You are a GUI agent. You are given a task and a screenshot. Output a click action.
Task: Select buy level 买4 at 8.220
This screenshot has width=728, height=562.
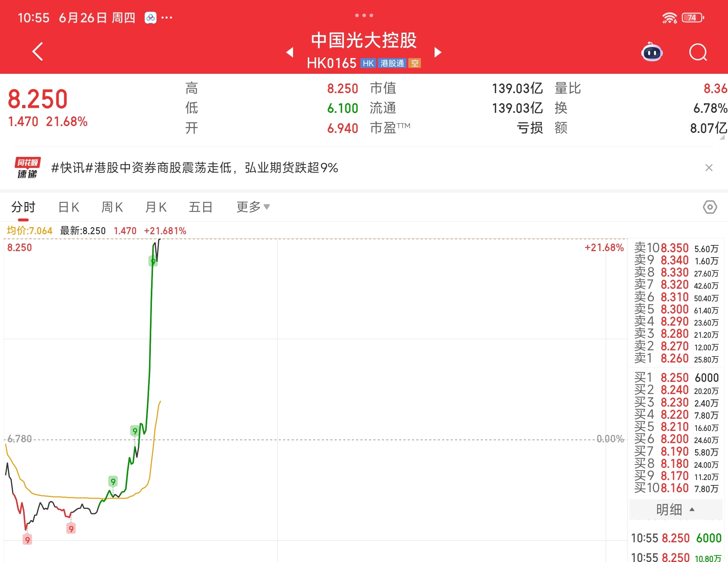[676, 414]
